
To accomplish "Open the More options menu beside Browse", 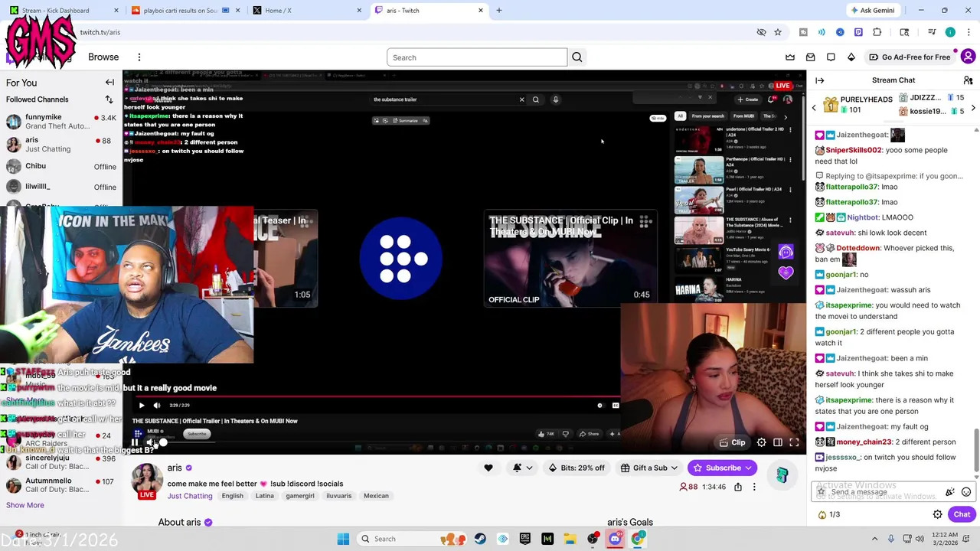I will 139,57.
